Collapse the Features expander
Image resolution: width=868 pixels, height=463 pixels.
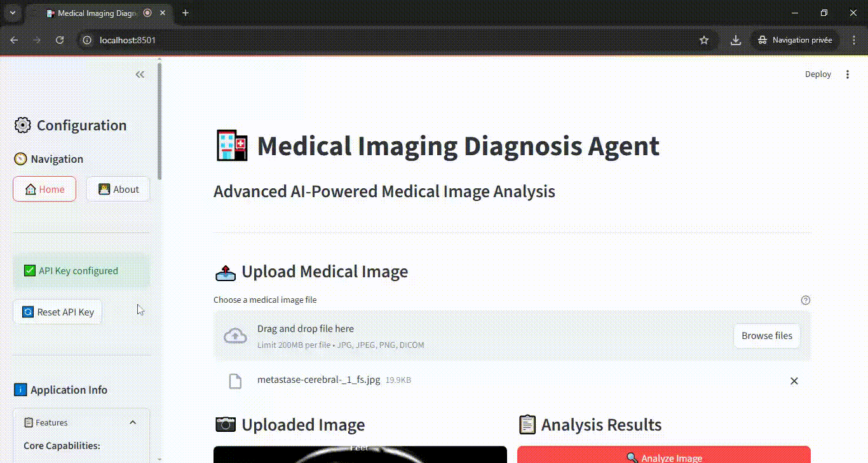click(133, 422)
